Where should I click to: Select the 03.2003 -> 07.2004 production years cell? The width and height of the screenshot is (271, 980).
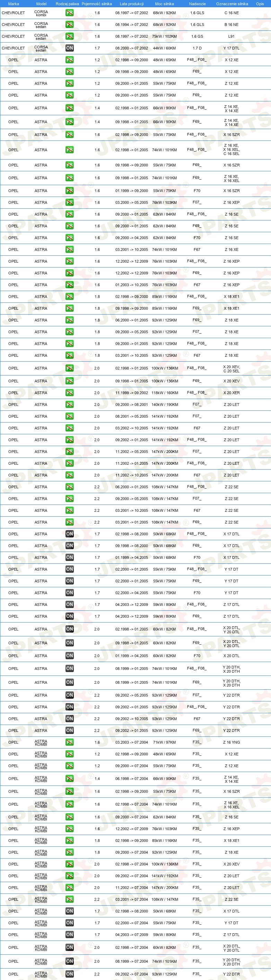pos(131,742)
